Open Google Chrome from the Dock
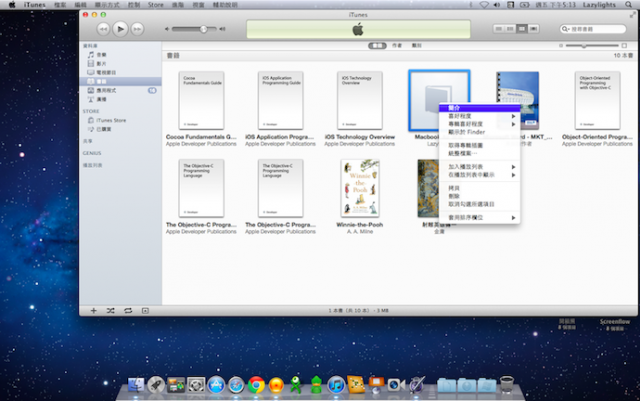Image resolution: width=640 pixels, height=401 pixels. click(x=256, y=385)
